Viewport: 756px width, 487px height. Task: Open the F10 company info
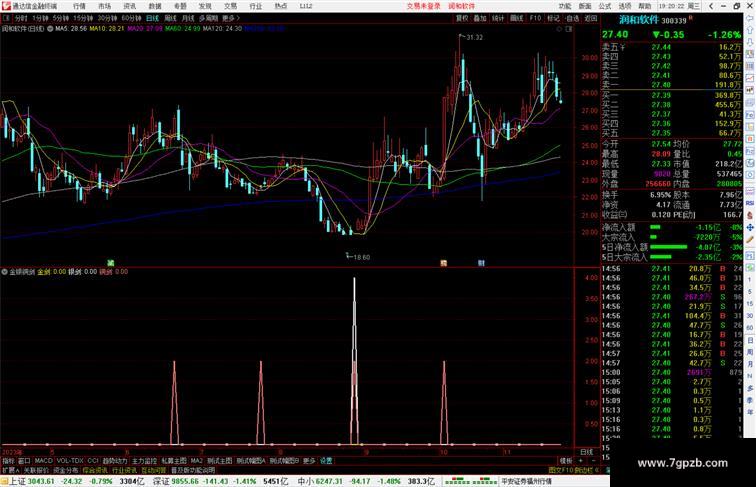[535, 18]
